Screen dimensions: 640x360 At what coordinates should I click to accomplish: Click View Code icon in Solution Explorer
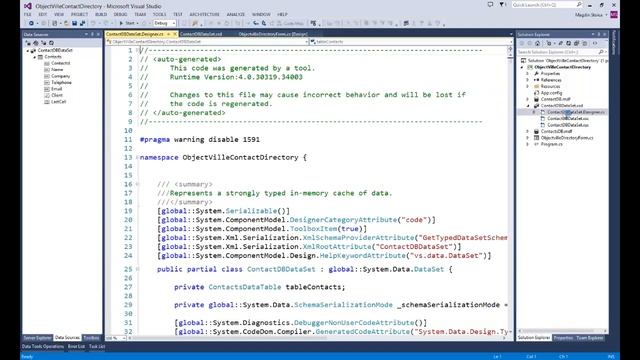click(x=595, y=43)
